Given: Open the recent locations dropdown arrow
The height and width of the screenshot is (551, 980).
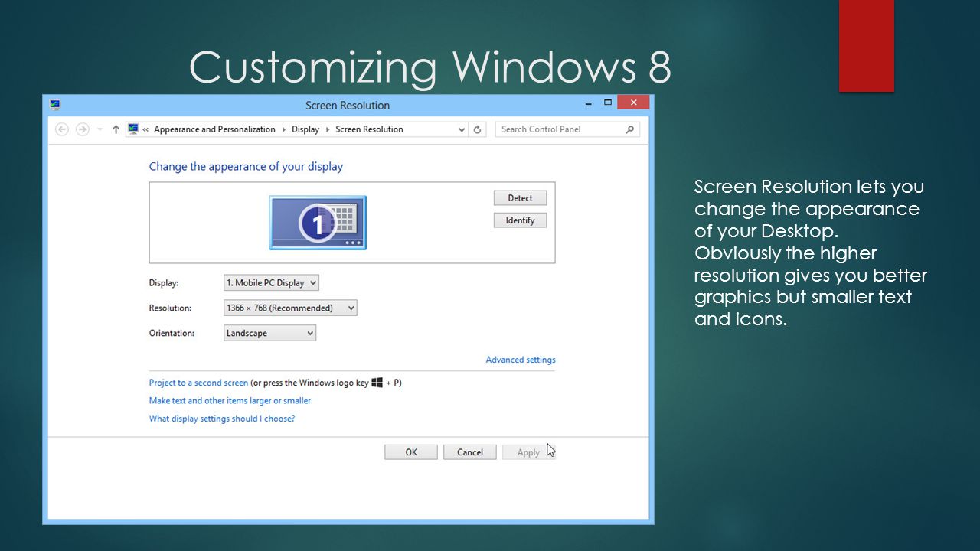Looking at the screenshot, I should click(x=100, y=130).
